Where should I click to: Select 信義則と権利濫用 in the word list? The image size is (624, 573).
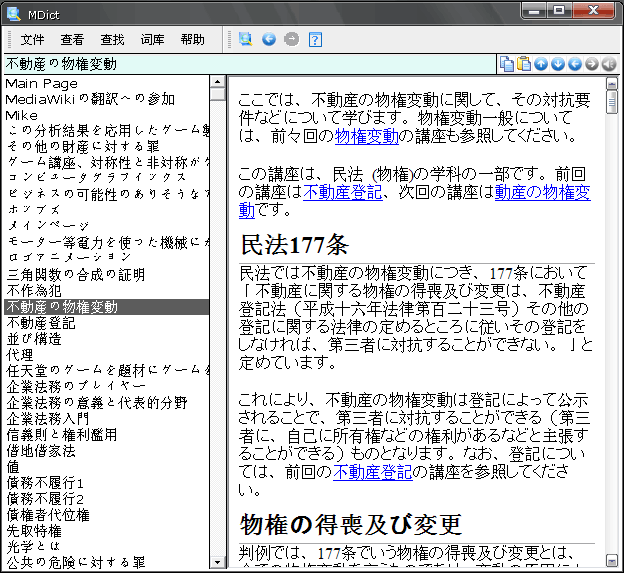(x=61, y=435)
